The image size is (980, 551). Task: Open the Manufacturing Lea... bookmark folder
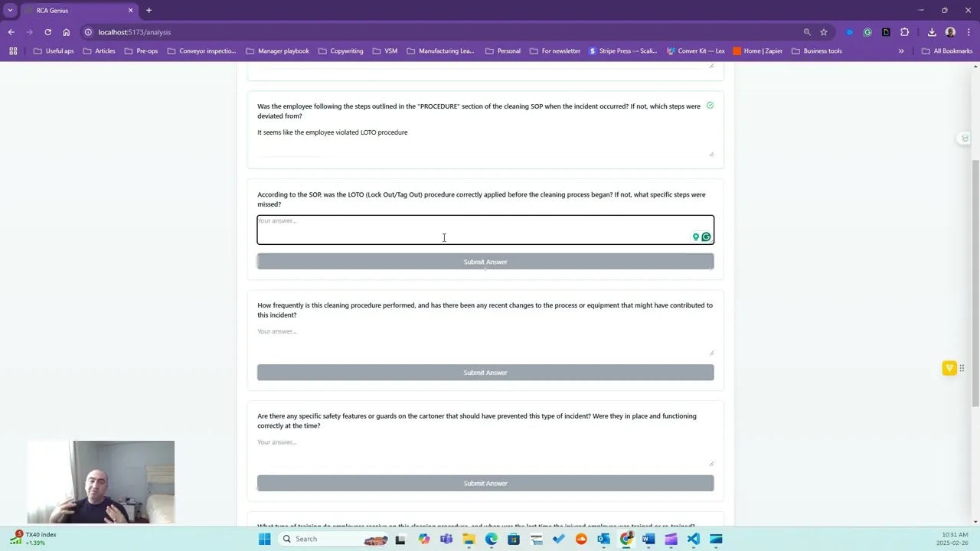tap(441, 51)
